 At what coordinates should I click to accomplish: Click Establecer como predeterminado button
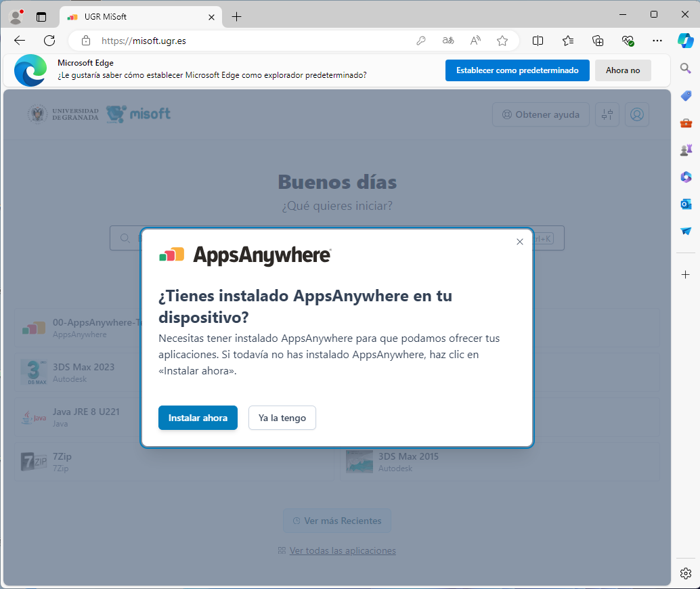click(x=517, y=70)
